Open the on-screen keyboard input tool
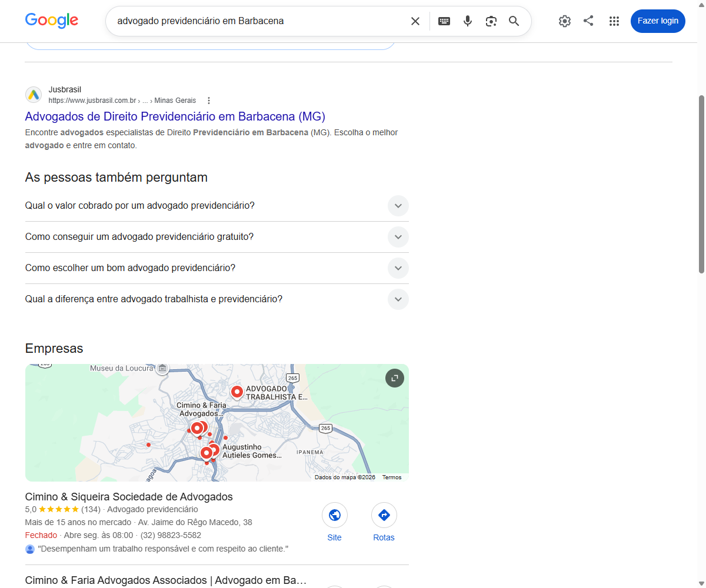Screen dimensions: 706x588 point(444,21)
